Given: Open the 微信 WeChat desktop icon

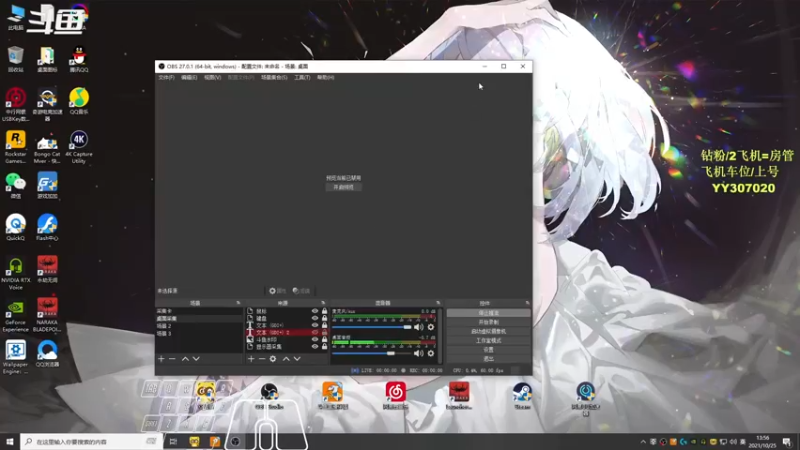Looking at the screenshot, I should pos(15,186).
